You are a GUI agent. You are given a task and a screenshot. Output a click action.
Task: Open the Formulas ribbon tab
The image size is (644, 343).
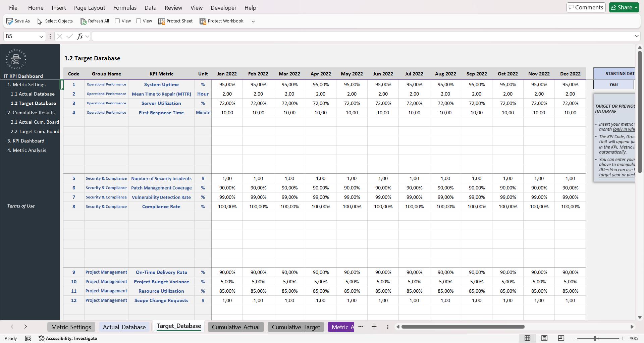[x=124, y=7]
